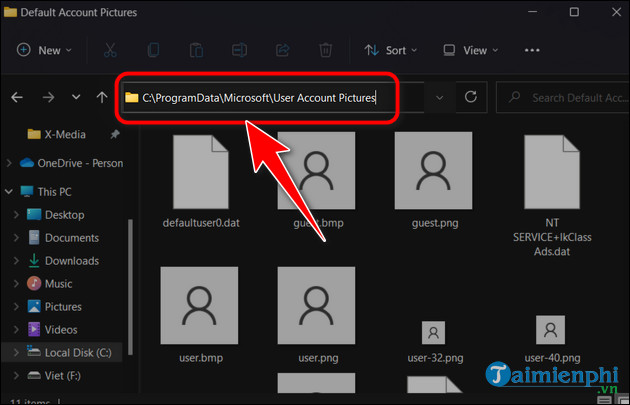Select the user-40.png file
The image size is (630, 405).
pyautogui.click(x=552, y=340)
